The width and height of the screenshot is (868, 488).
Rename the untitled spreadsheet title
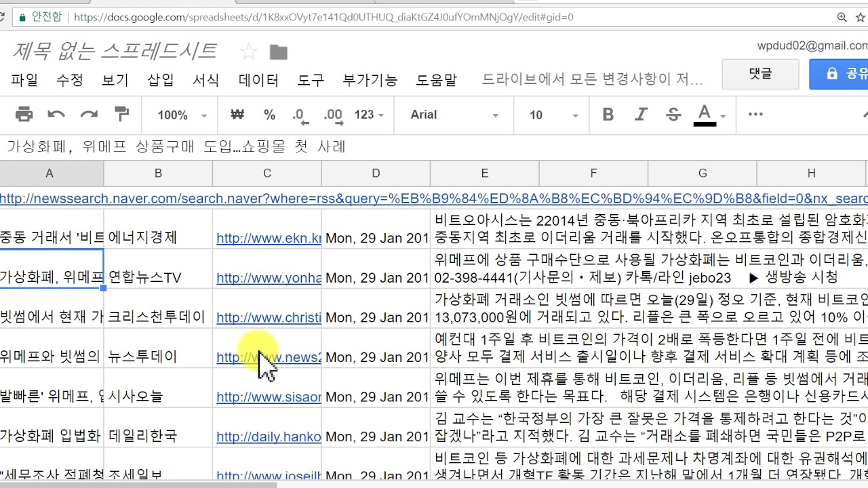[114, 51]
